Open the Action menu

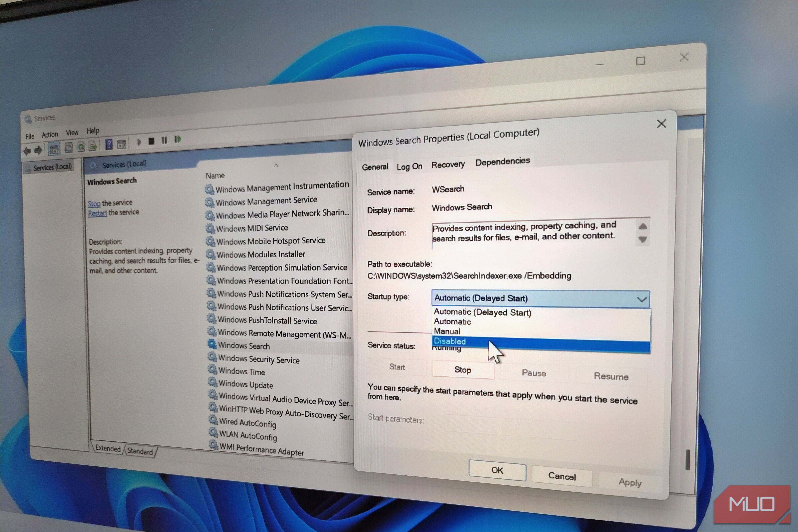point(50,135)
